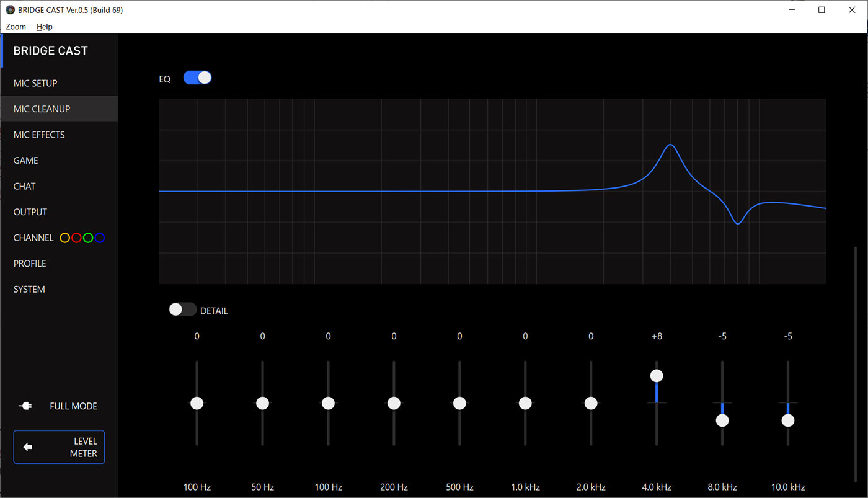
Task: Maximize the BRIDGE CAST window
Action: pyautogui.click(x=821, y=10)
